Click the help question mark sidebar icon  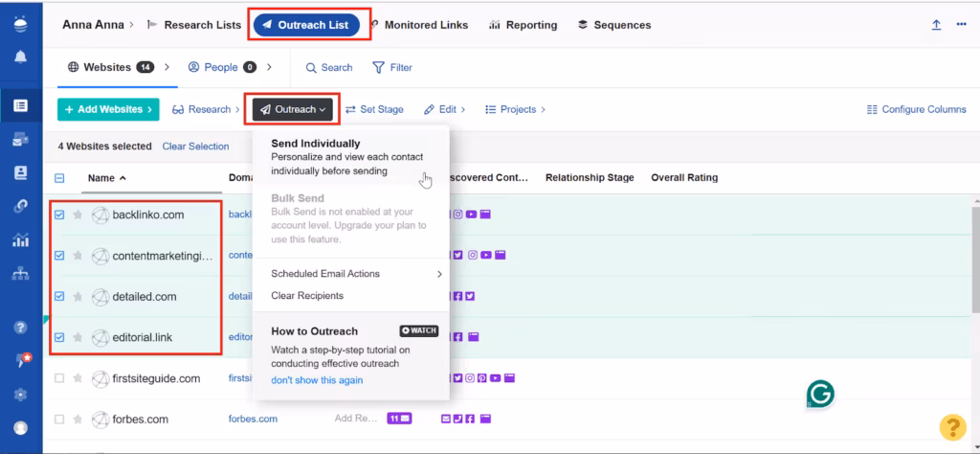(21, 327)
